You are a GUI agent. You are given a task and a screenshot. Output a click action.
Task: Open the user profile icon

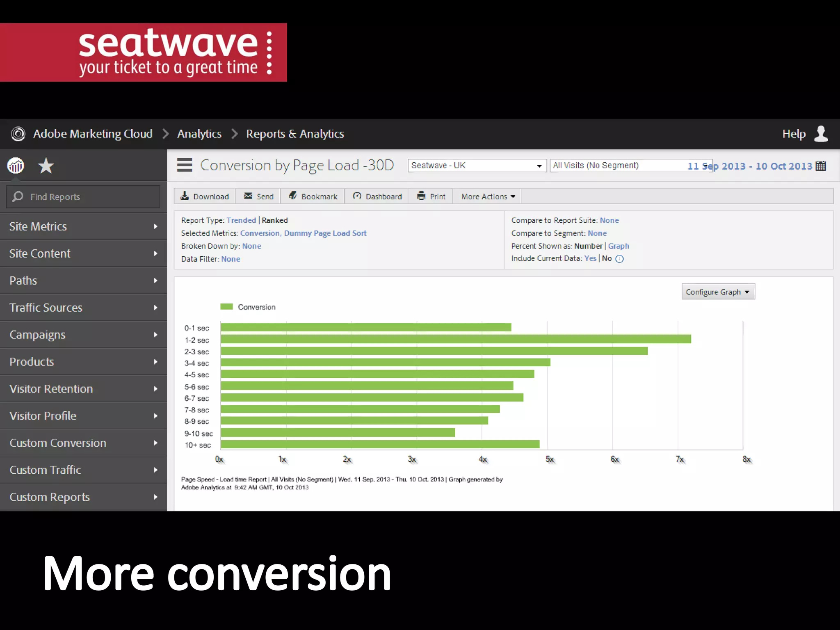[821, 134]
